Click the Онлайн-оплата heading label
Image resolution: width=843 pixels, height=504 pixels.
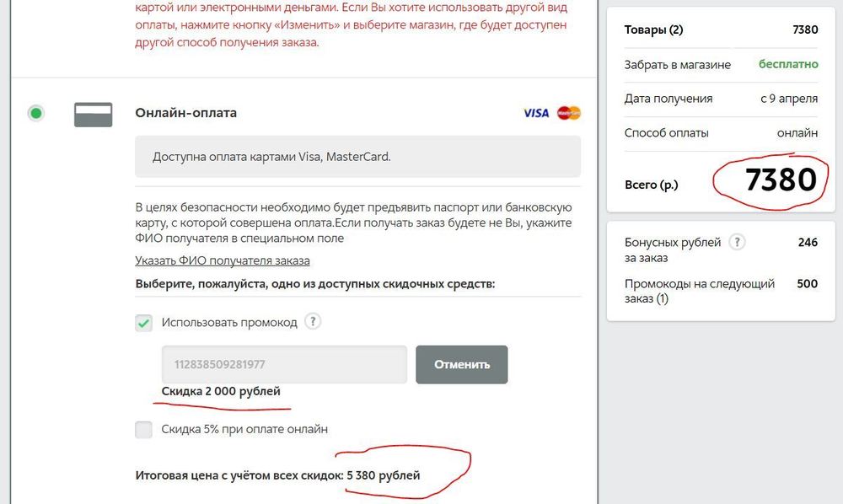coord(185,113)
